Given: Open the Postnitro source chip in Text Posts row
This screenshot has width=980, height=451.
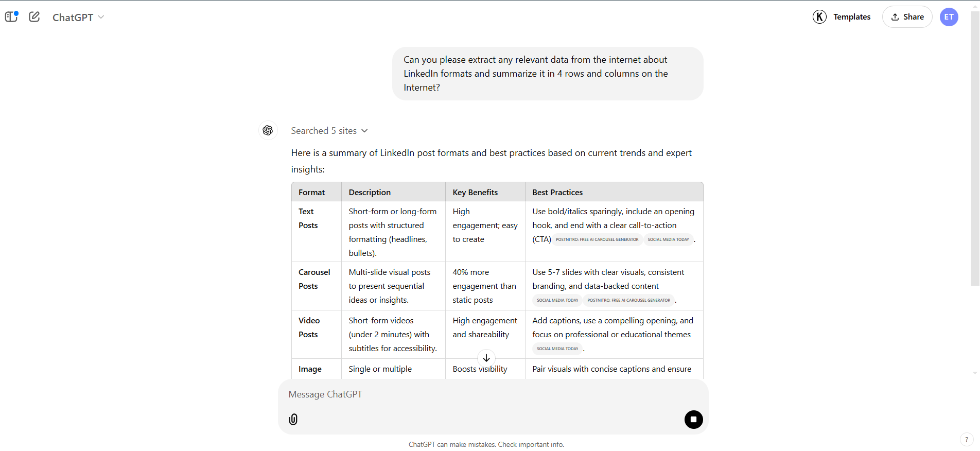Looking at the screenshot, I should pyautogui.click(x=597, y=239).
